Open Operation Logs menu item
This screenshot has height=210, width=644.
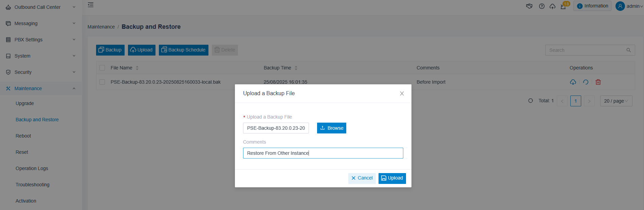(x=32, y=168)
